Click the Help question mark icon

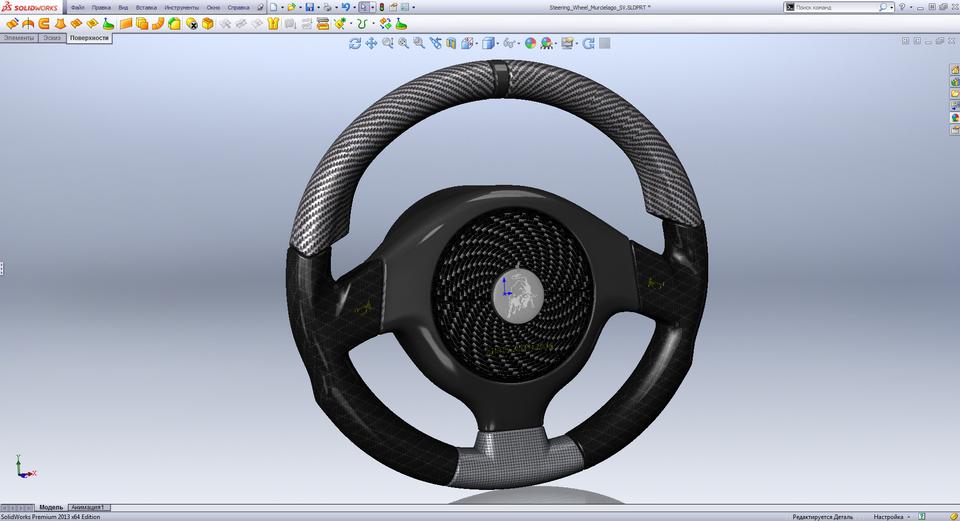coord(902,7)
